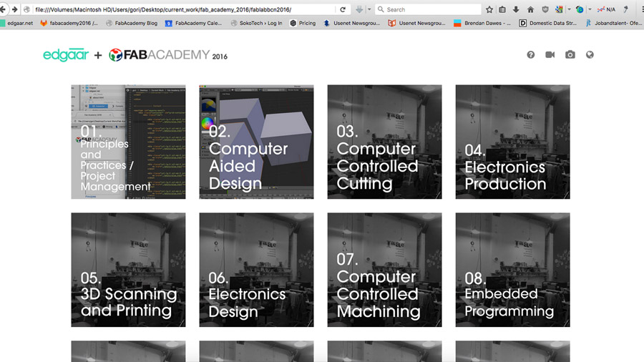Open the Domestic Data Streamers bookmark
Viewport: 644px width, 362px height.
[548, 24]
